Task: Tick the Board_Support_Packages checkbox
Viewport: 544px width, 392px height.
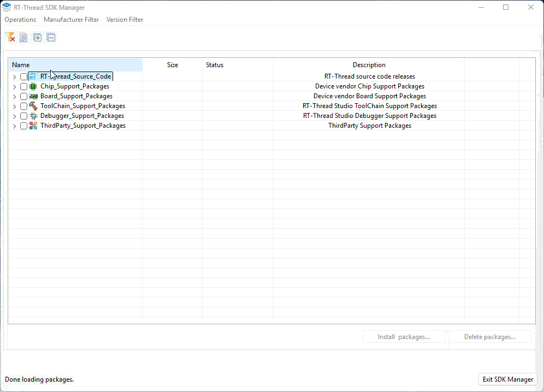Action: (23, 96)
